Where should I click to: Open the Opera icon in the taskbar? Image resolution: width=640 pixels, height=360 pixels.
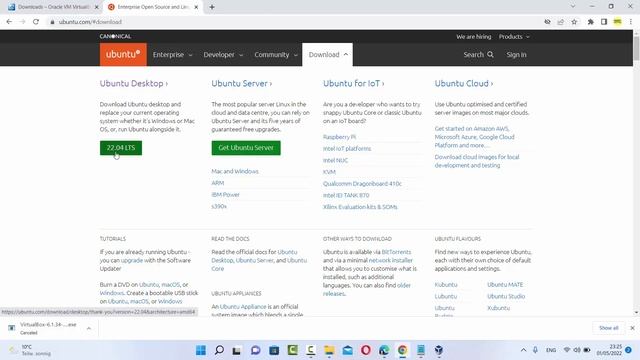tap(366, 350)
